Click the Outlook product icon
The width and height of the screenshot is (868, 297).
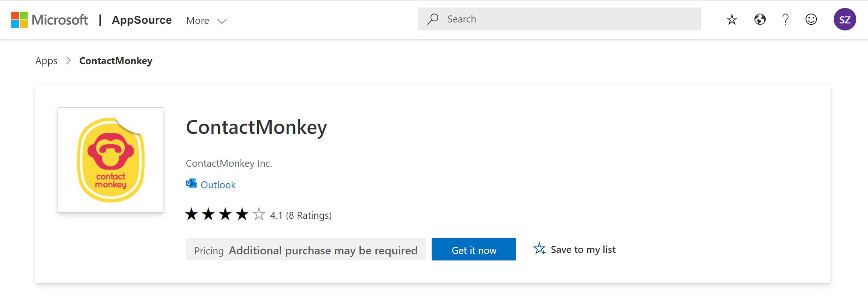coord(191,184)
